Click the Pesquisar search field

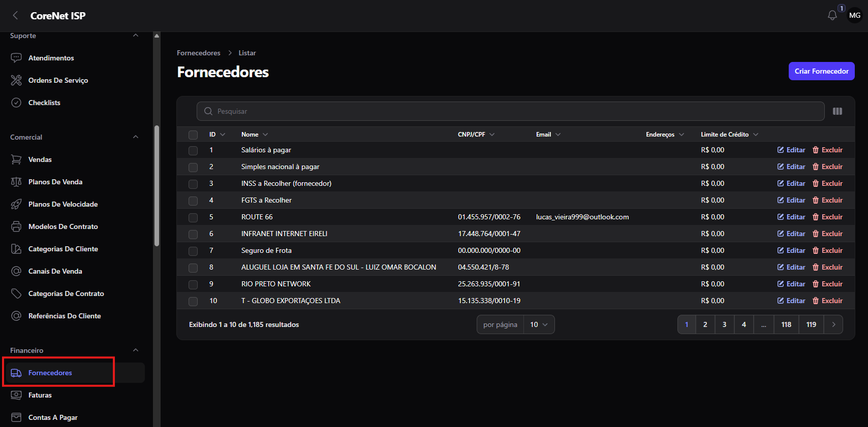pos(510,111)
